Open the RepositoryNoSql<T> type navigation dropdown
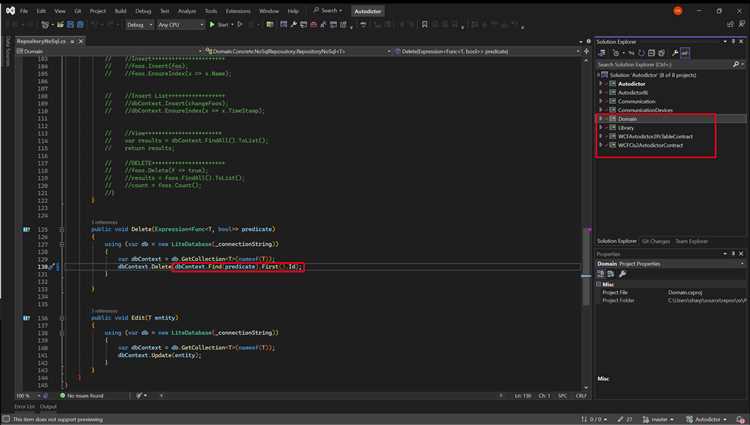Image resolution: width=750 pixels, height=425 pixels. (x=298, y=51)
